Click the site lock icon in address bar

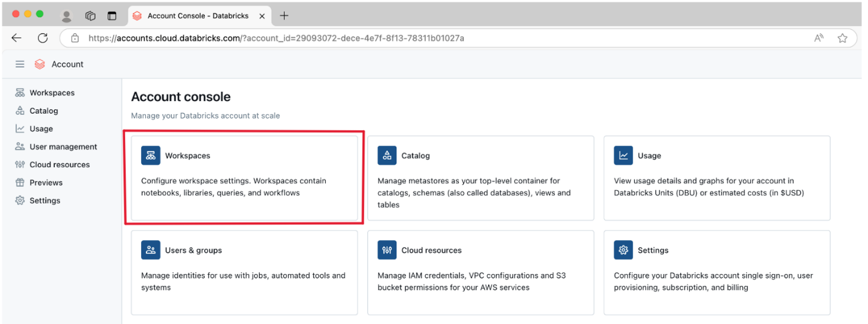(75, 38)
